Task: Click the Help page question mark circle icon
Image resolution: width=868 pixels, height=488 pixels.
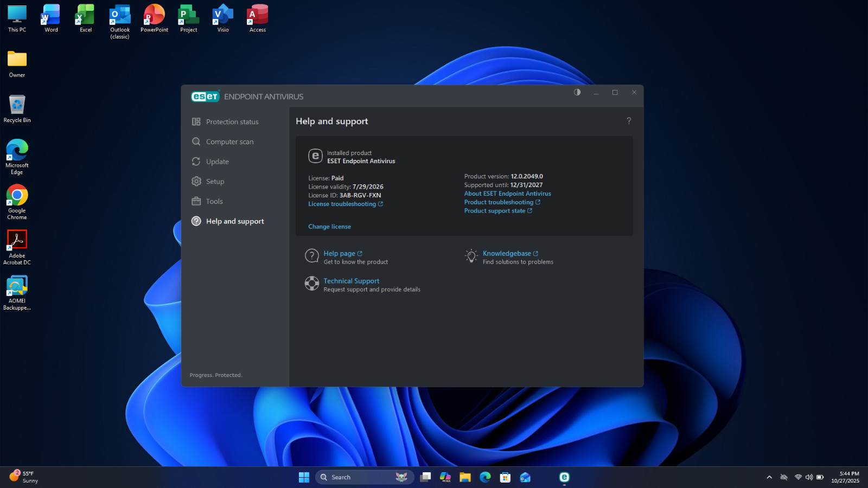Action: click(x=312, y=255)
